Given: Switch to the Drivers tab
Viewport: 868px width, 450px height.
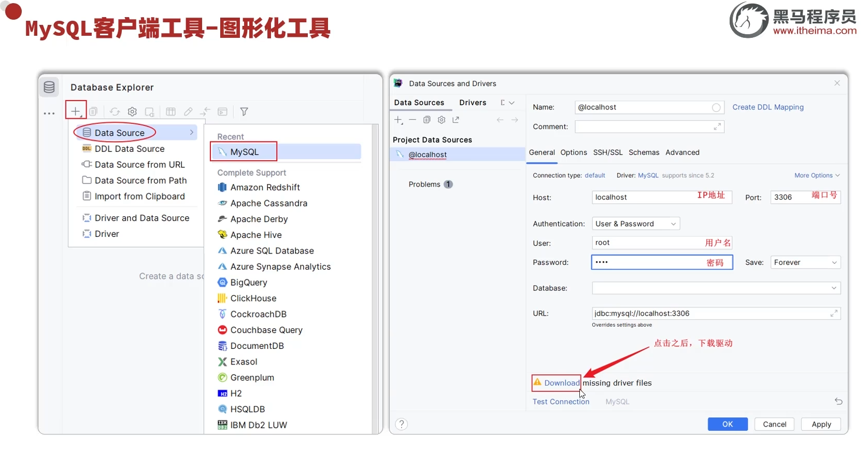Looking at the screenshot, I should pos(473,103).
